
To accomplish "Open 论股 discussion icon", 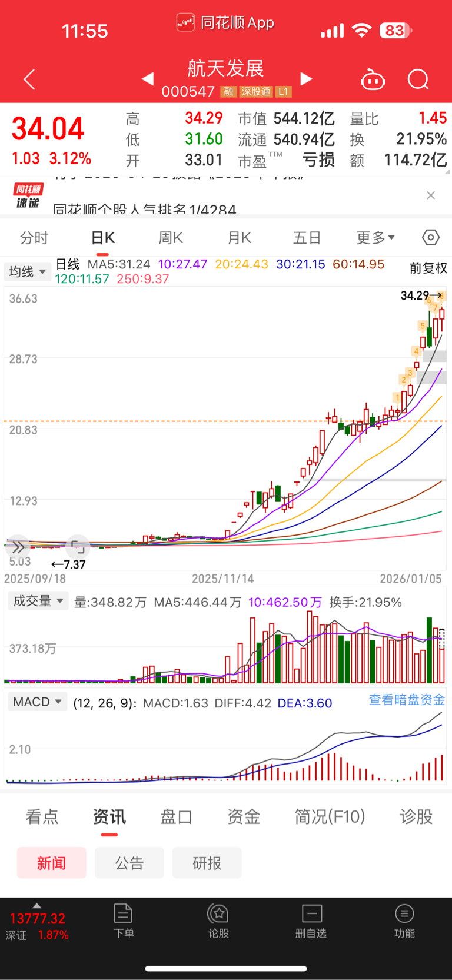I will point(218,921).
